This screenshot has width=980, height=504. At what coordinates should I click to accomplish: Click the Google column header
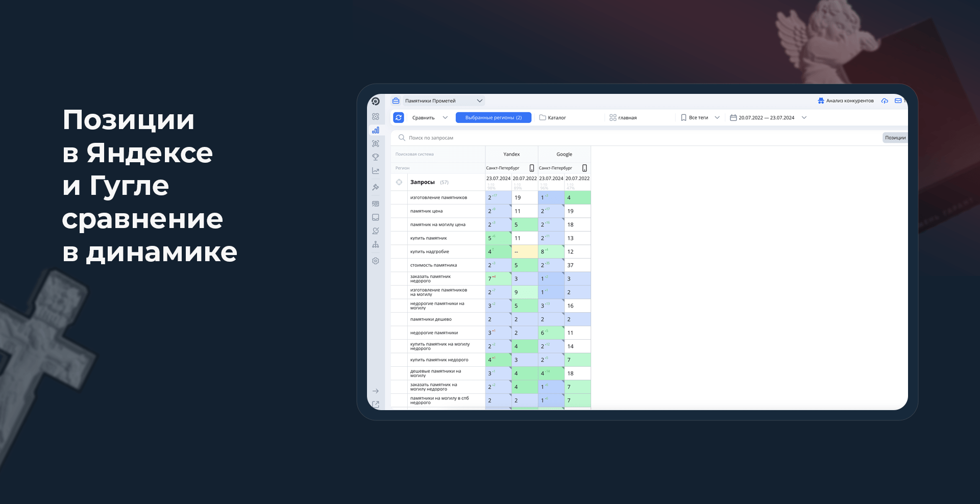click(565, 154)
